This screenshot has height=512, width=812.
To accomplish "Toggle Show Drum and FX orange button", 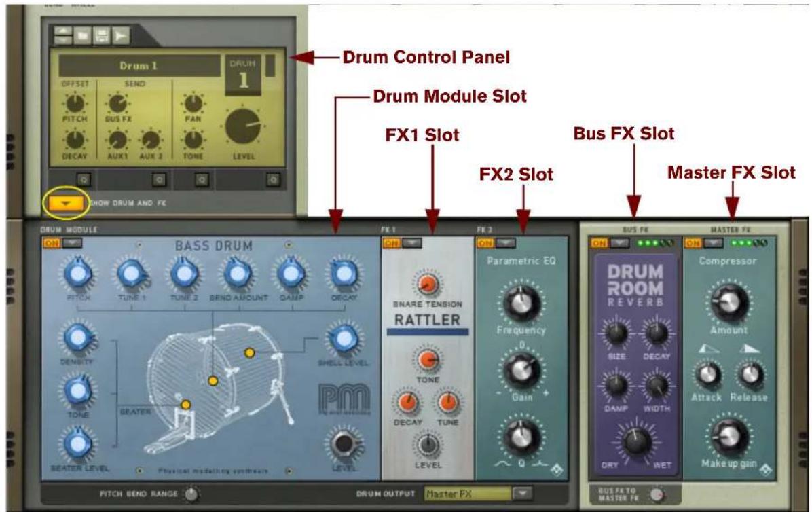I will point(66,203).
